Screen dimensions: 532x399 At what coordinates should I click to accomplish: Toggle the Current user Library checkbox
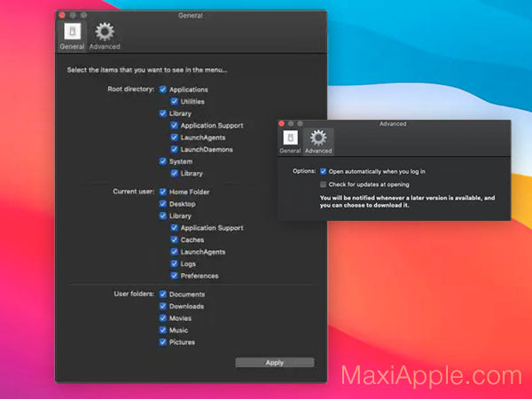(163, 215)
